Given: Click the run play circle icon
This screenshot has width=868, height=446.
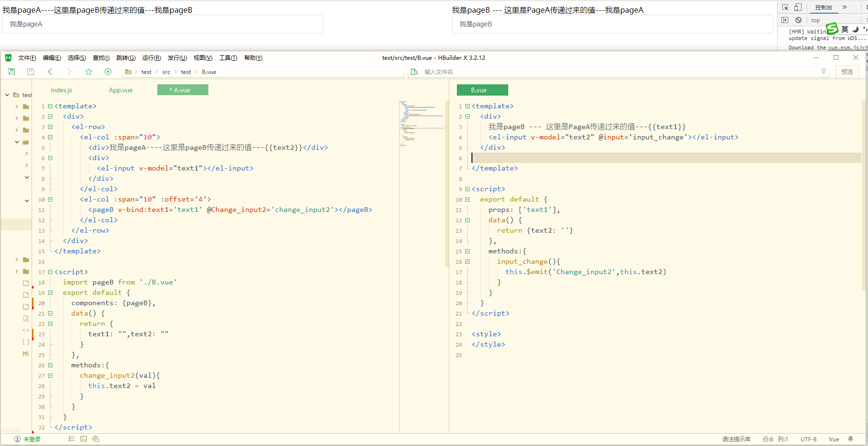Looking at the screenshot, I should tap(108, 72).
